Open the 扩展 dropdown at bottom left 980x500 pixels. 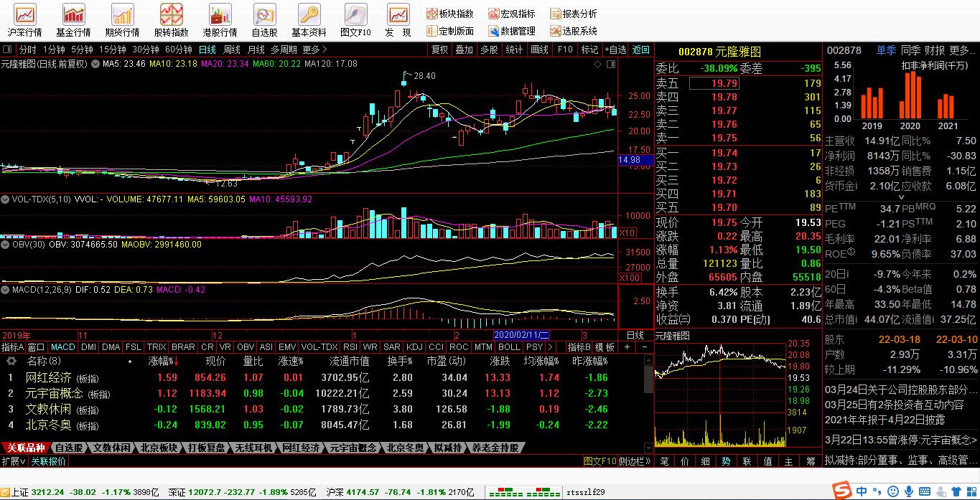[x=13, y=461]
